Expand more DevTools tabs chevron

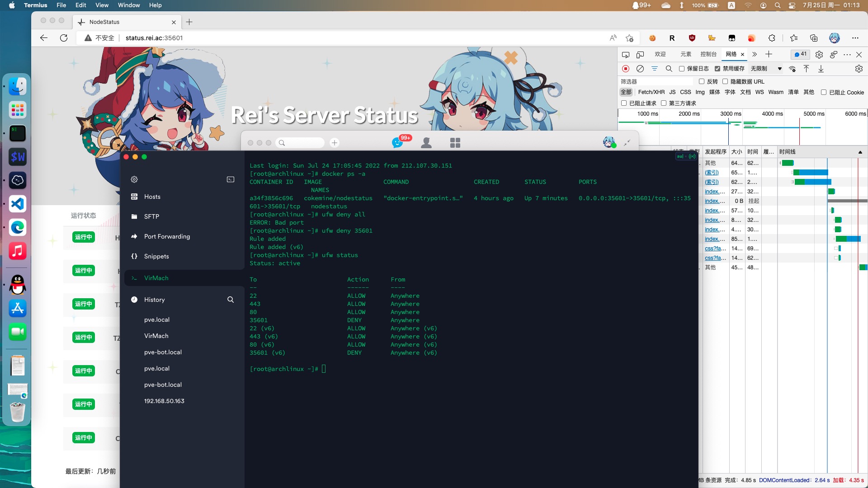[x=755, y=54]
